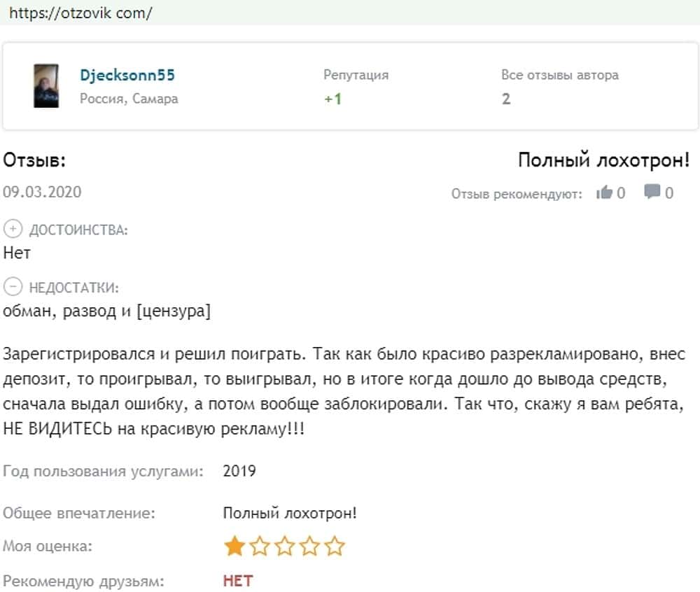Click the thumbs-up recommend icon
Image resolution: width=700 pixels, height=592 pixels.
tap(604, 192)
